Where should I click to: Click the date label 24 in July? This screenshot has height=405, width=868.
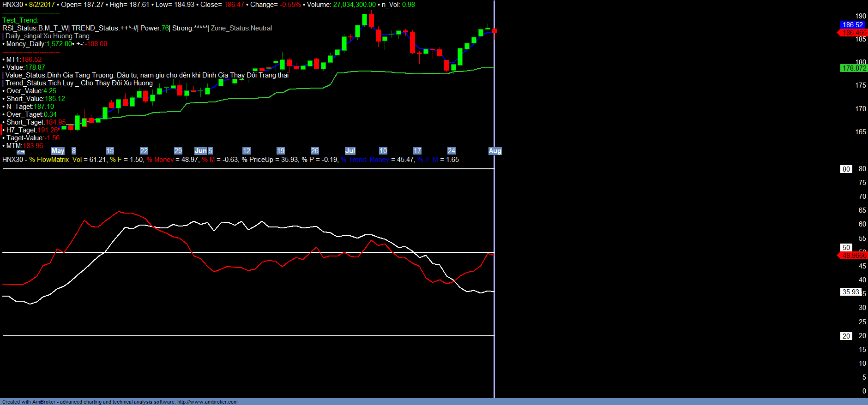452,151
